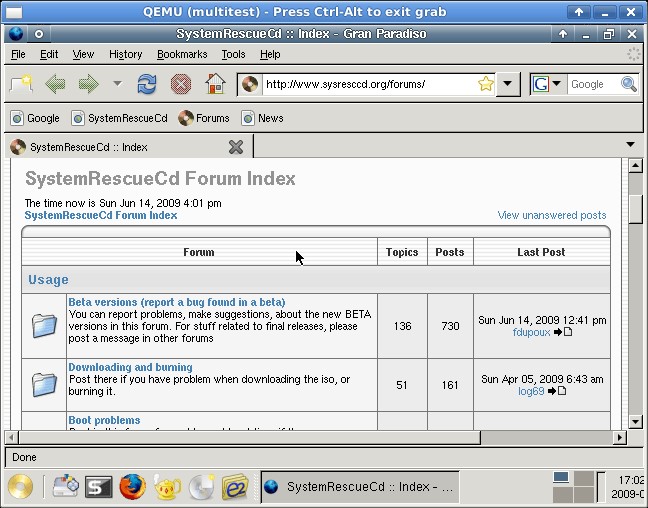648x508 pixels.
Task: Launch Firefox from the taskbar panel
Action: (132, 487)
